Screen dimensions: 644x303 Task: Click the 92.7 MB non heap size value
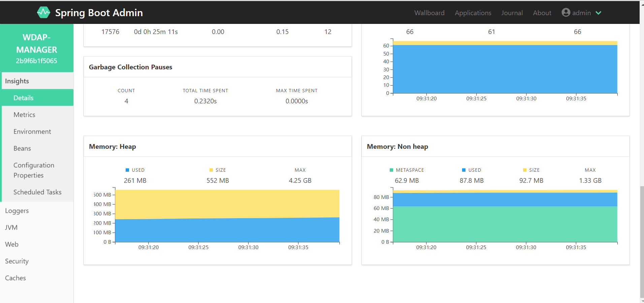531,180
